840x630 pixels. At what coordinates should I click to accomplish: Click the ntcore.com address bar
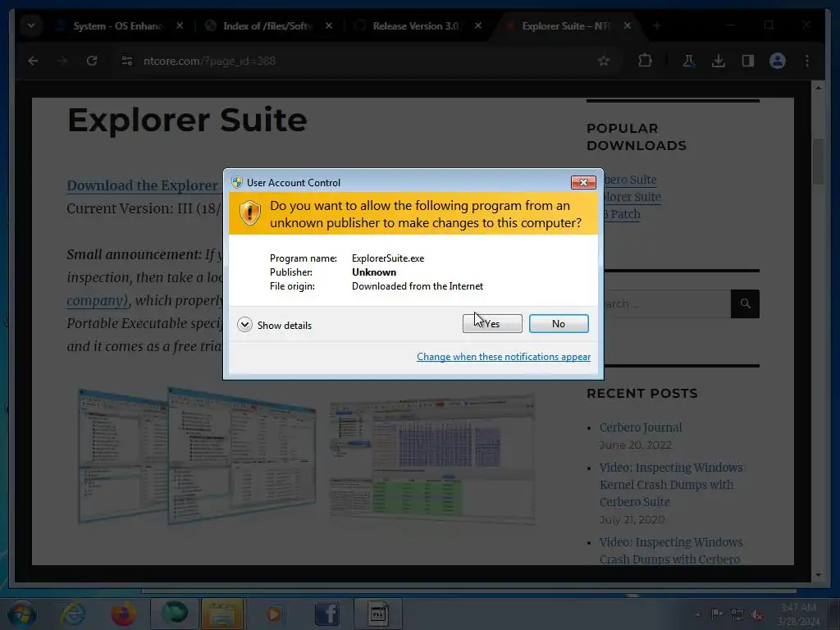tap(354, 61)
